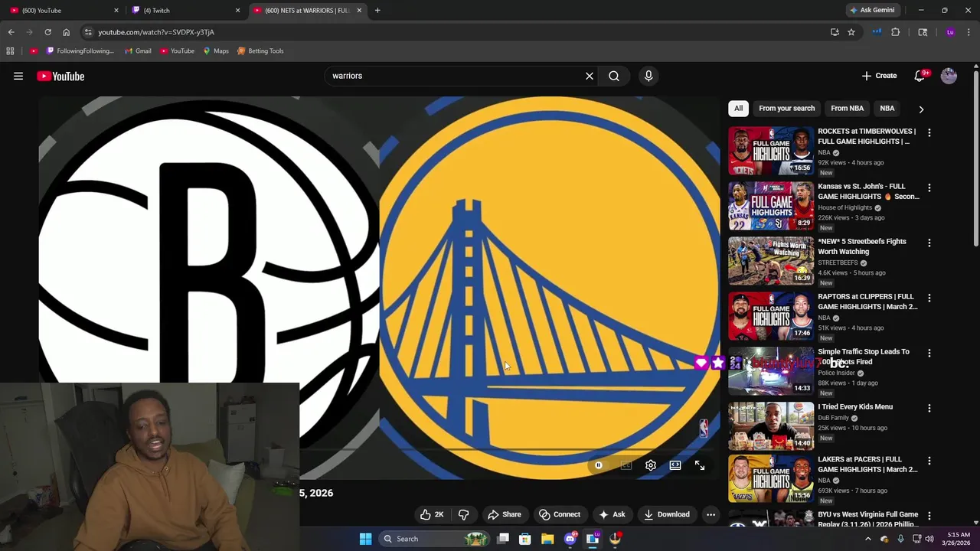Open options menu for 5 Streetbeefs Fights video

929,243
